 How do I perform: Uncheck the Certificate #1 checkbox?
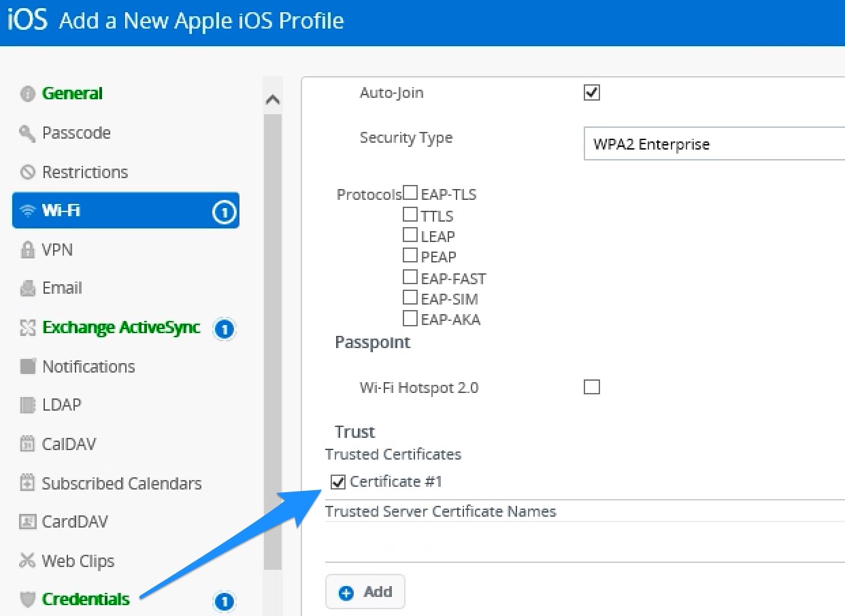point(337,483)
